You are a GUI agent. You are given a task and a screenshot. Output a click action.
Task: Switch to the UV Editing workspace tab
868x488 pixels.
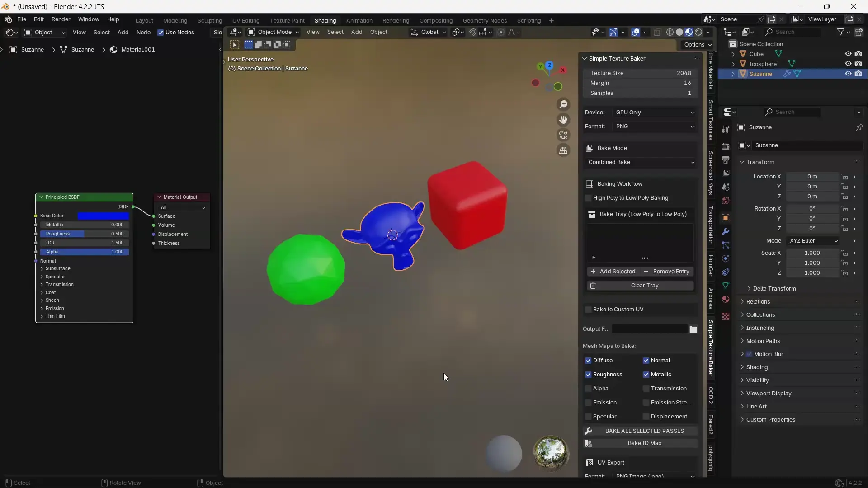click(x=246, y=20)
